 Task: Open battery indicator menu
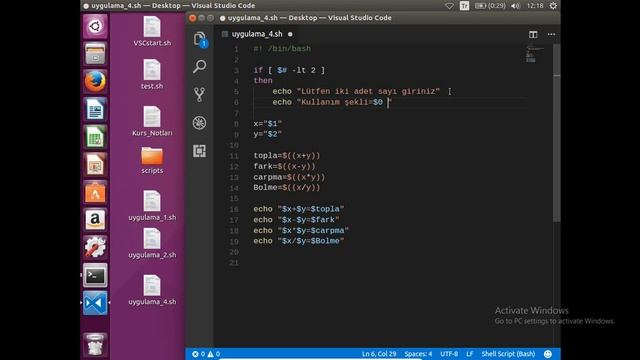(x=490, y=6)
